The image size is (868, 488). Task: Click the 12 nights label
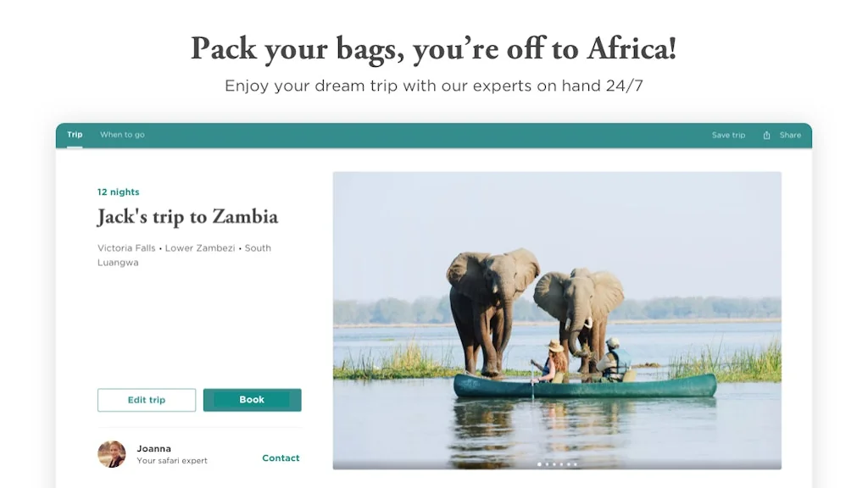[119, 192]
